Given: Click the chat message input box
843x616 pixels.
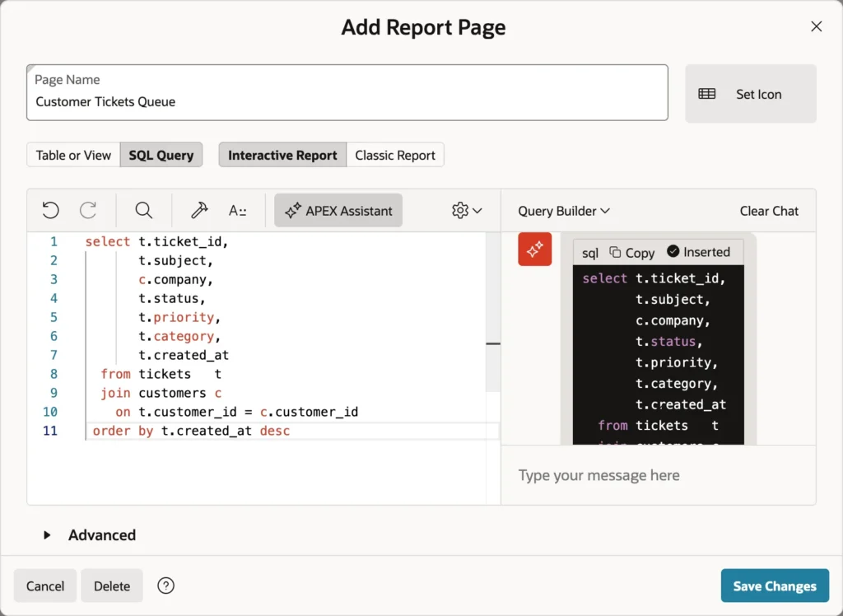Looking at the screenshot, I should point(658,475).
